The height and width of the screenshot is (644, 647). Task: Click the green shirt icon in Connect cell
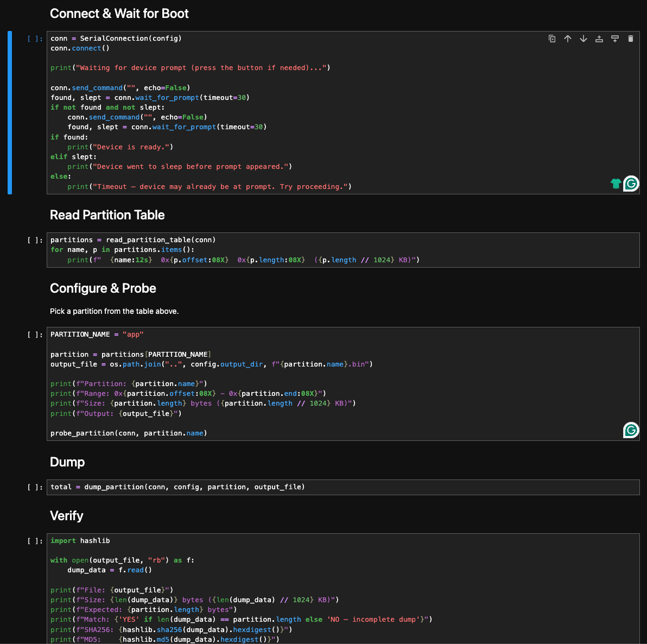pyautogui.click(x=616, y=184)
